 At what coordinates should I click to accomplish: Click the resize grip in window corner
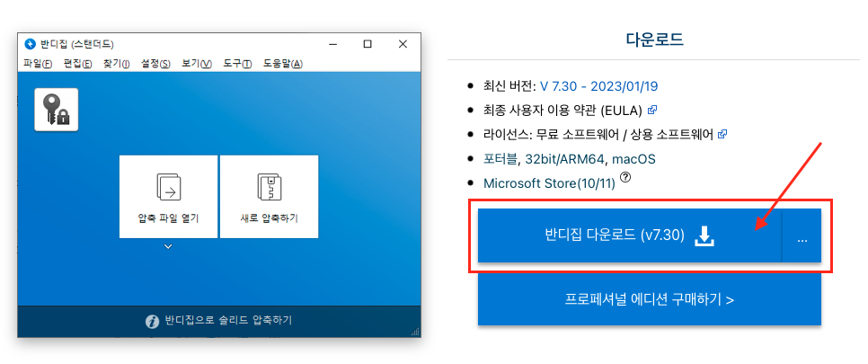[415, 332]
